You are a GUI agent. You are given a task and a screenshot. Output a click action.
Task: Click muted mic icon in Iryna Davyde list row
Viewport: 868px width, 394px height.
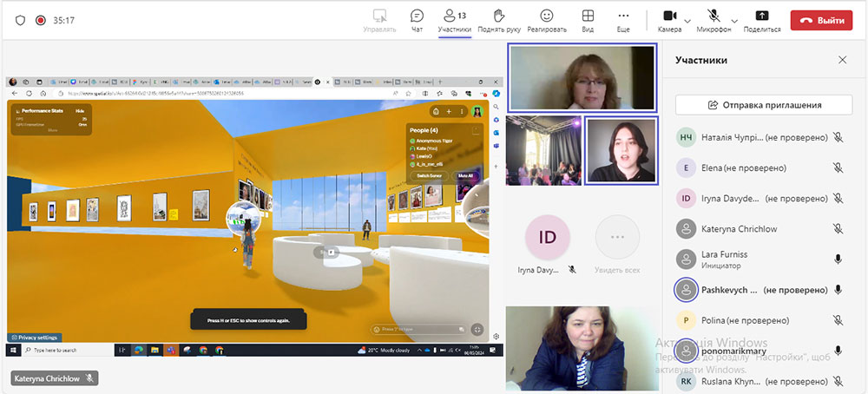838,198
